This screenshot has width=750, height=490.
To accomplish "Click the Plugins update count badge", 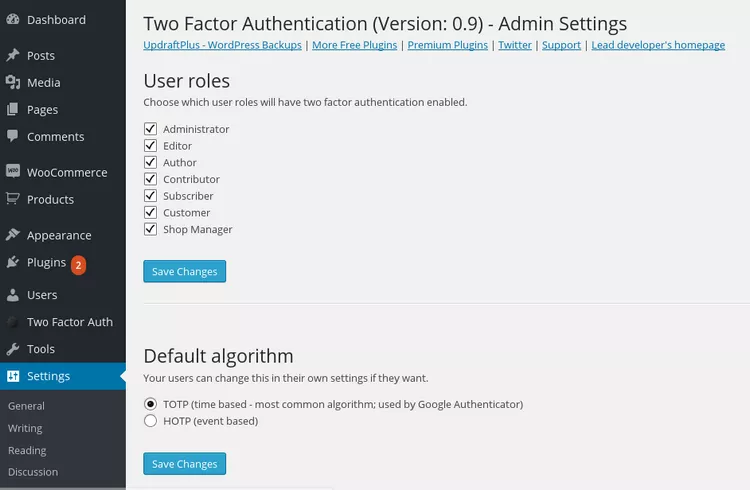I will 79,265.
